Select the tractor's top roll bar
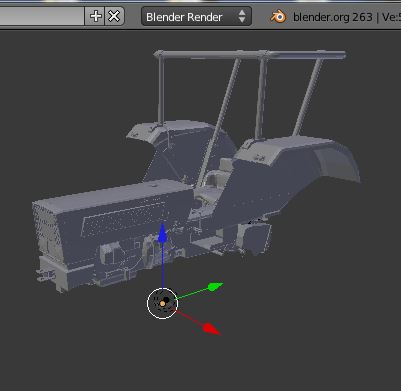Viewport: 401px width, 391px height. pyautogui.click(x=250, y=55)
